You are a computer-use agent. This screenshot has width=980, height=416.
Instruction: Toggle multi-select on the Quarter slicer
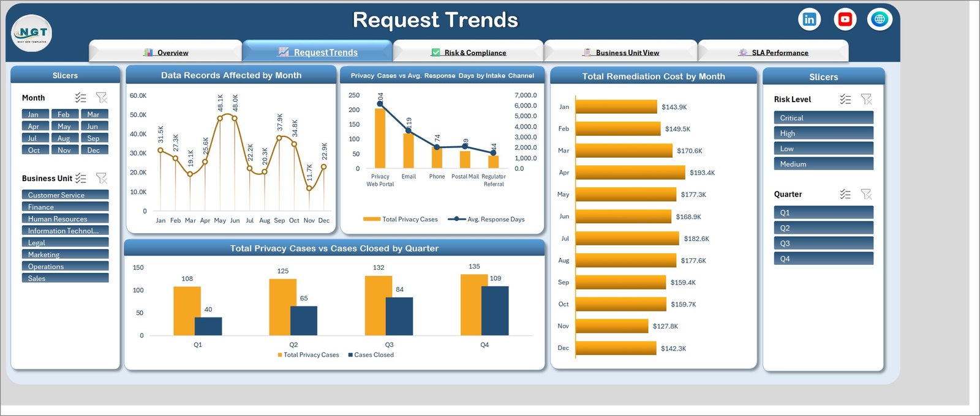pyautogui.click(x=845, y=194)
